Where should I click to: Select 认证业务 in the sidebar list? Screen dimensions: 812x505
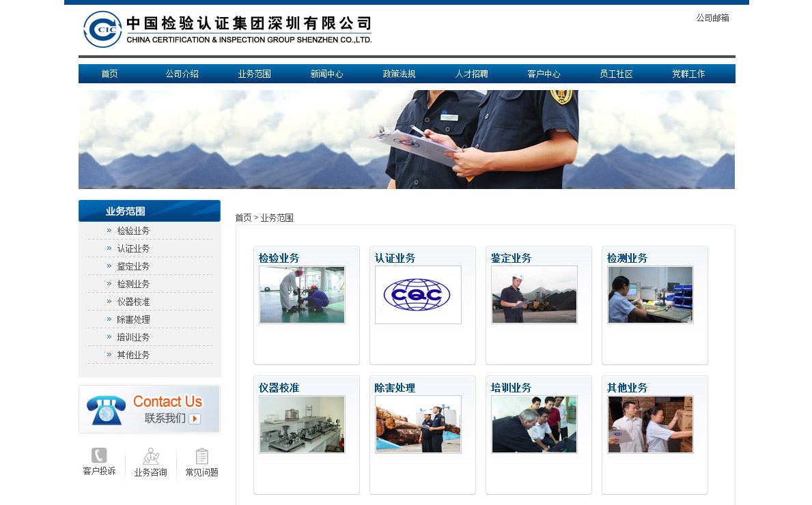[133, 249]
